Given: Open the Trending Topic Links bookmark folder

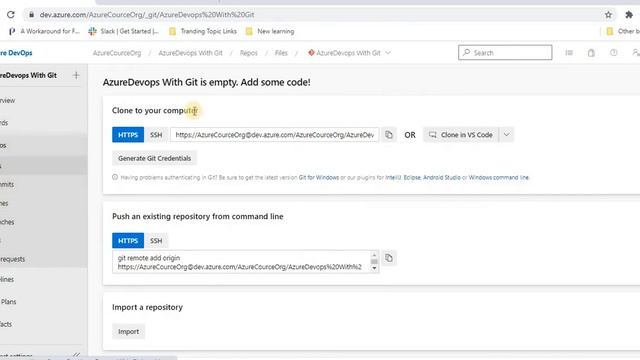Looking at the screenshot, I should click(203, 31).
